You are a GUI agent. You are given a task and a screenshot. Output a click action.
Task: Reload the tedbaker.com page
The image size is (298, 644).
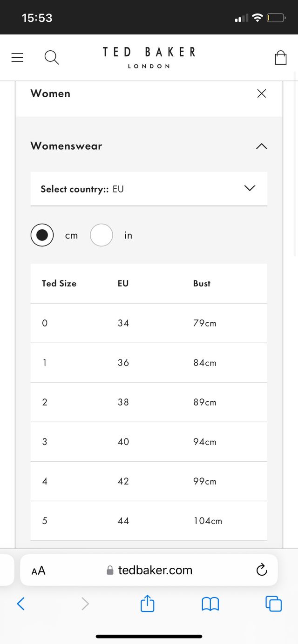262,570
